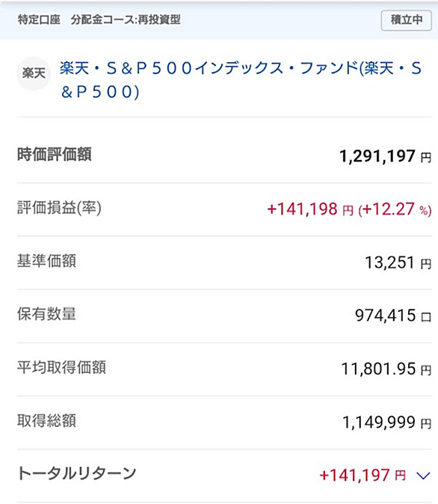
Task: Click the 保有数量 label
Action: (46, 314)
